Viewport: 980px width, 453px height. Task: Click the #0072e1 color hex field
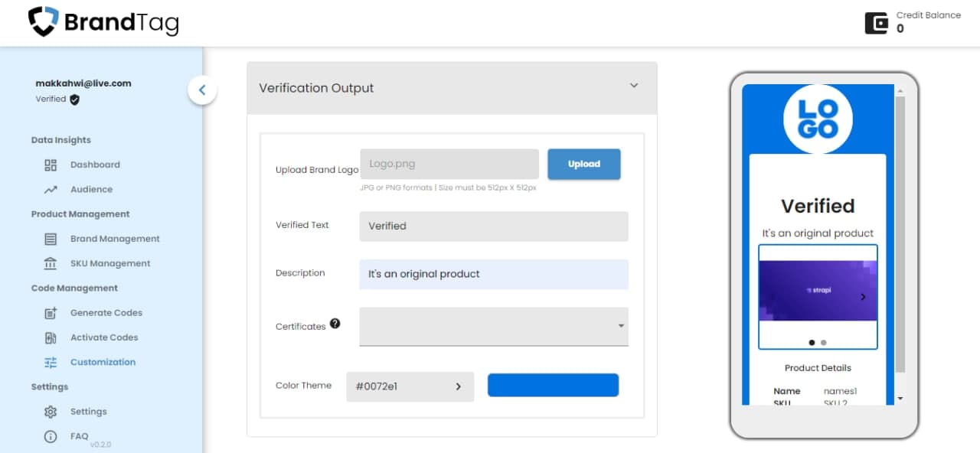pos(410,386)
